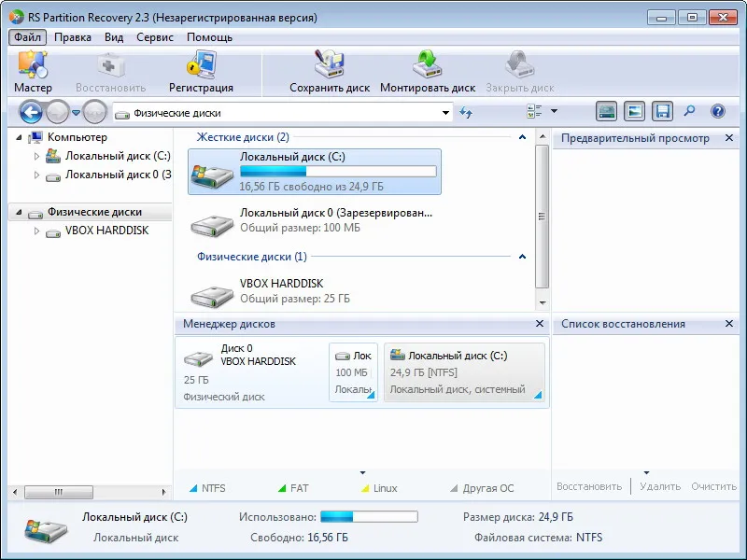Open the Правка menu
This screenshot has height=560, width=747.
(x=73, y=37)
